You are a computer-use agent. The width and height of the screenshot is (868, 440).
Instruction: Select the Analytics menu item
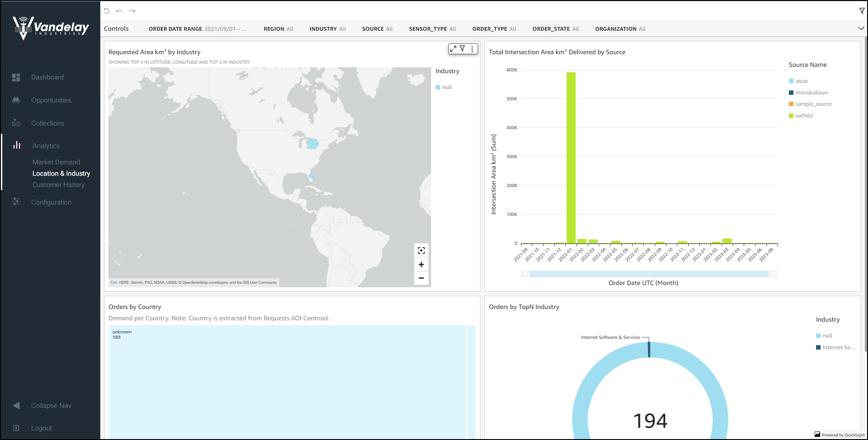tap(46, 146)
